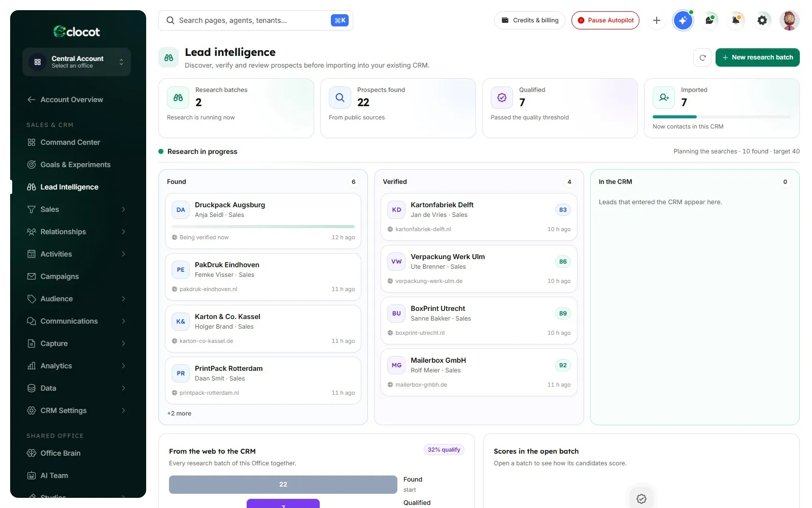Click the search pages, agents, tenants field
Screen dimensions: 812x508
(256, 20)
